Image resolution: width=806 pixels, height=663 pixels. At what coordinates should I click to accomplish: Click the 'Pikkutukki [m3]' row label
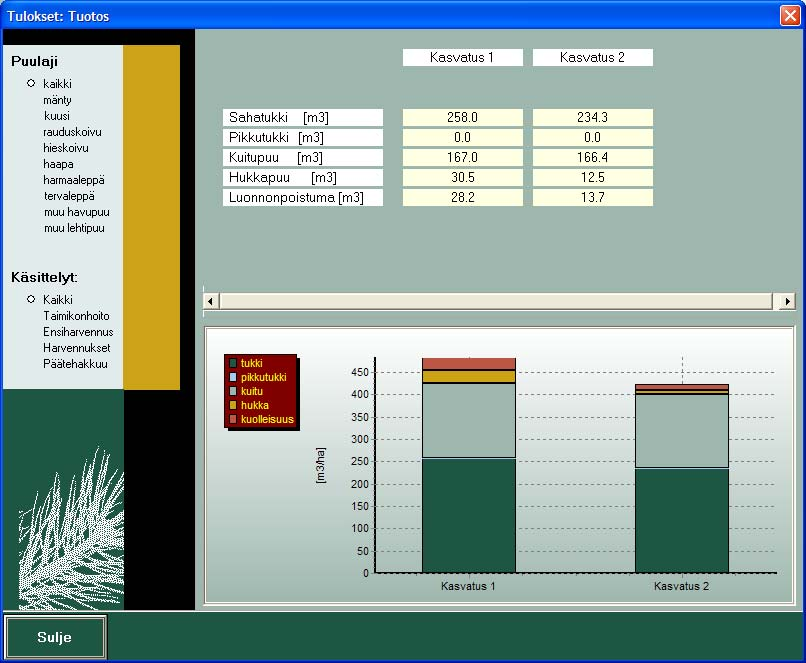303,138
